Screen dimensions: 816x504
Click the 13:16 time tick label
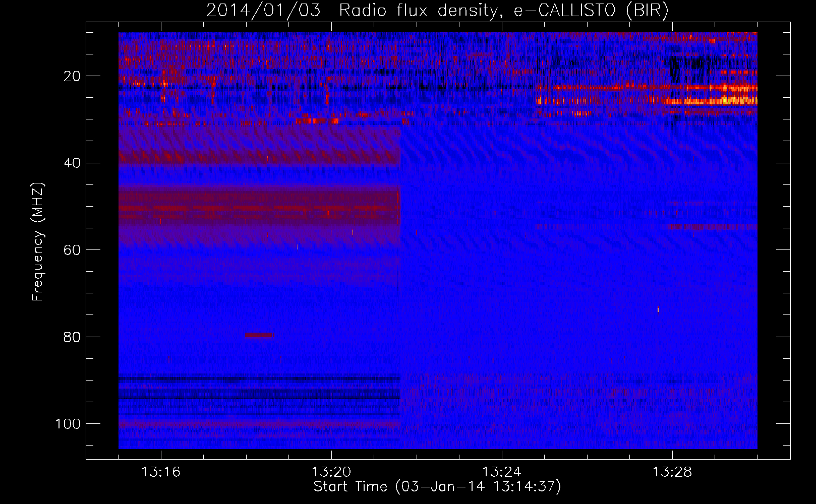coord(161,472)
